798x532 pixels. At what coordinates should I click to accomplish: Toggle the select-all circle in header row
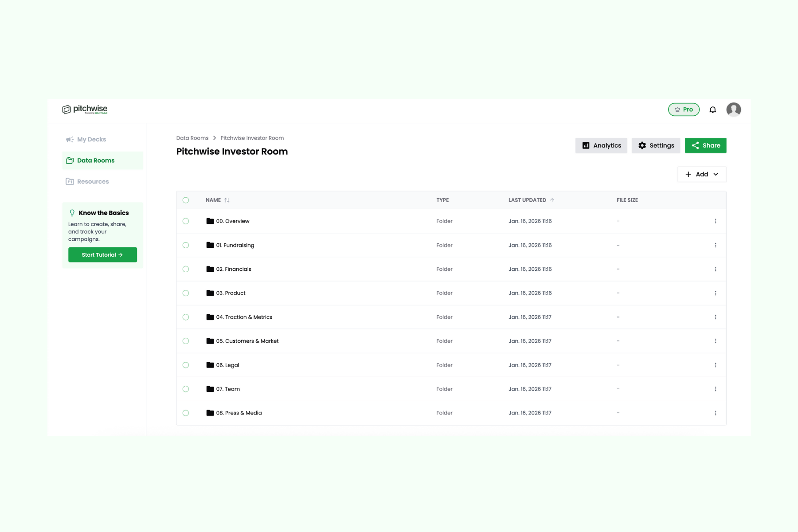click(186, 200)
